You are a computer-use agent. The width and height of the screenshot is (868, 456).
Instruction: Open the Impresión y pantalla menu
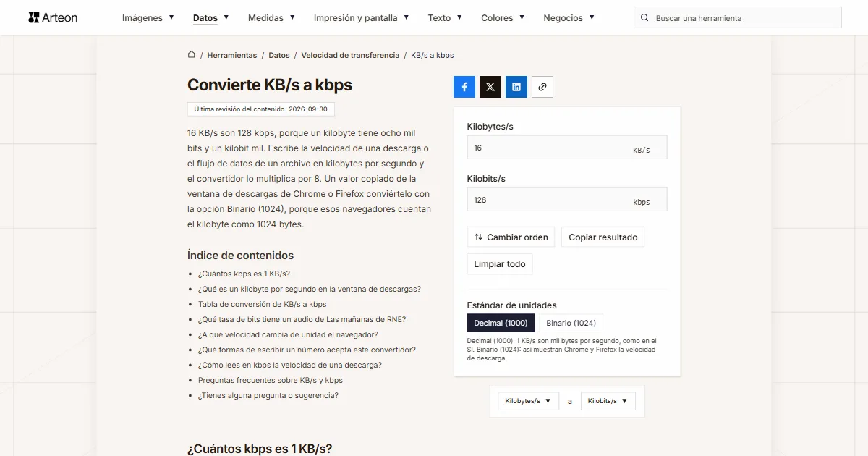click(x=361, y=18)
